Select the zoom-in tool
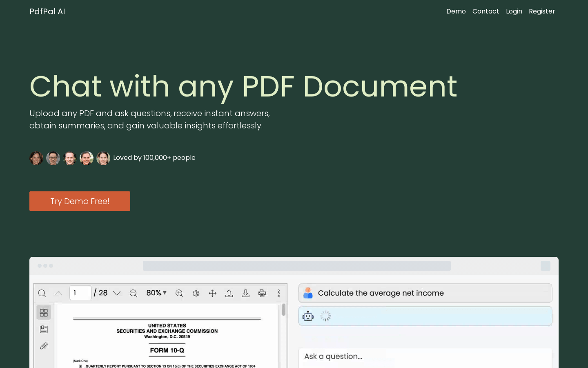 pyautogui.click(x=179, y=293)
